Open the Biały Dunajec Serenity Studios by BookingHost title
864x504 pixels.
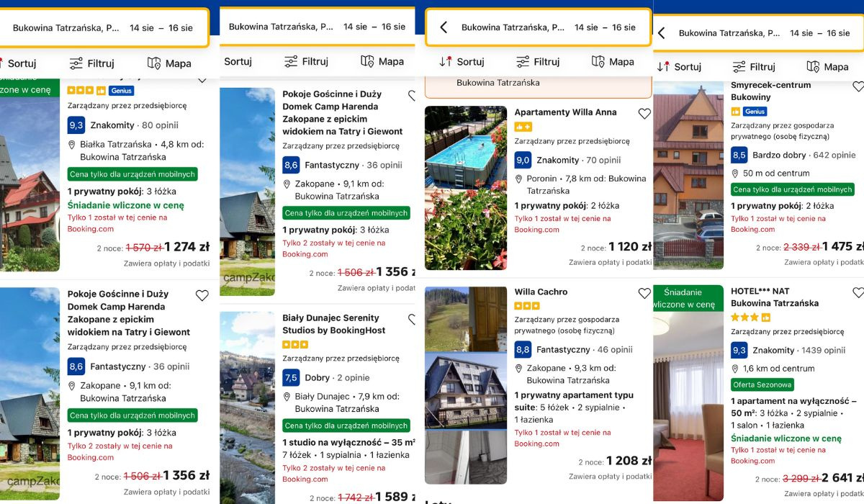(x=334, y=324)
